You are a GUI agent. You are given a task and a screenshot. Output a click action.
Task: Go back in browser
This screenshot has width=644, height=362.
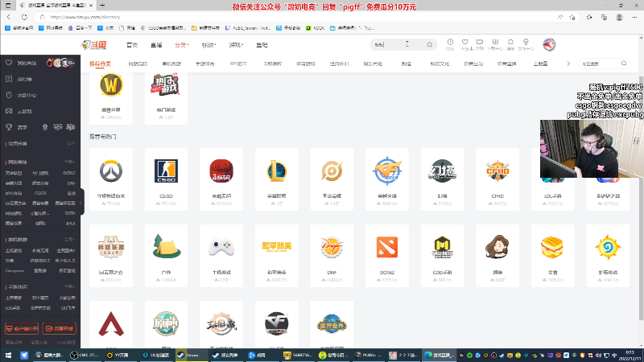coord(9,17)
